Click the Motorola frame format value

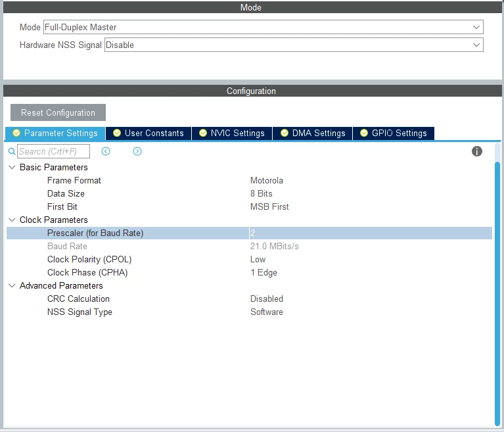tap(267, 180)
